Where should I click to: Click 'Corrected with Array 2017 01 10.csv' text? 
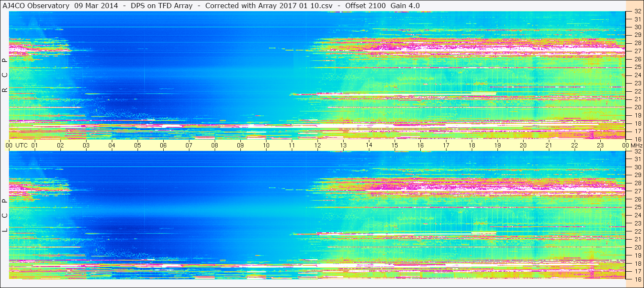[269, 6]
